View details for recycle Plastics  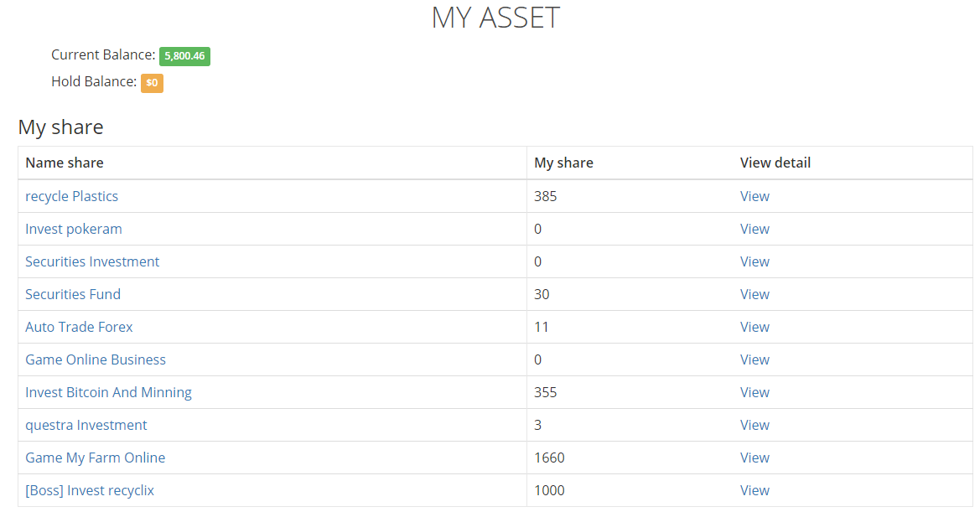coord(754,196)
